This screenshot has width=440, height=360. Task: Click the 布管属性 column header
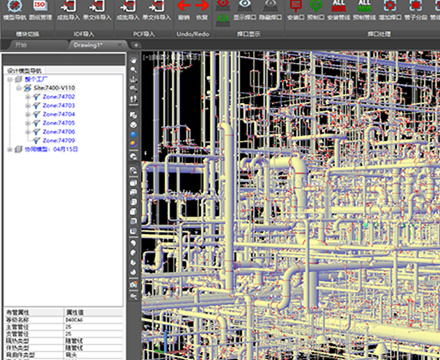point(34,312)
